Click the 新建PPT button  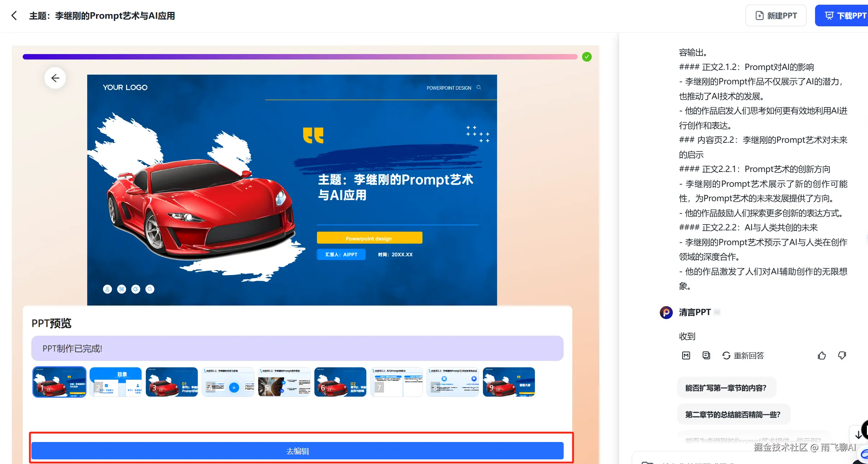point(776,16)
